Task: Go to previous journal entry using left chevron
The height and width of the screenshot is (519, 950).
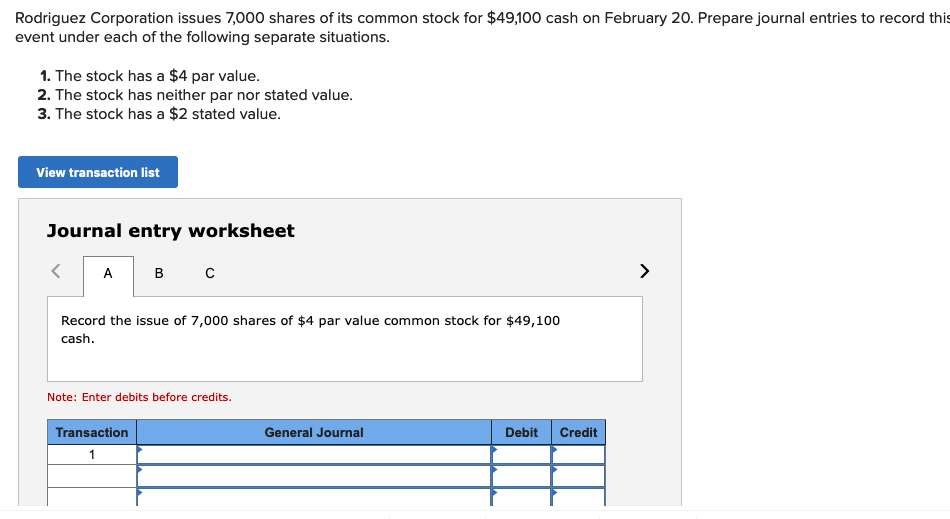Action: point(57,270)
